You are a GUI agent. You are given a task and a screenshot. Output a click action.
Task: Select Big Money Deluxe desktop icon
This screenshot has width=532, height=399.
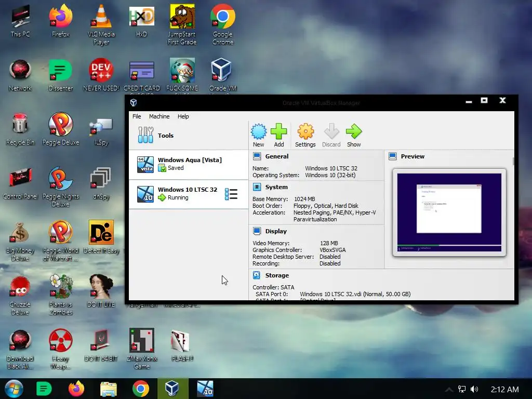point(20,241)
